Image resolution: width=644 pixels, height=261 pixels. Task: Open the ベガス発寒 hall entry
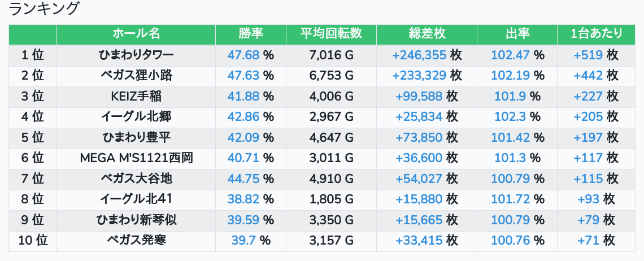pos(136,241)
